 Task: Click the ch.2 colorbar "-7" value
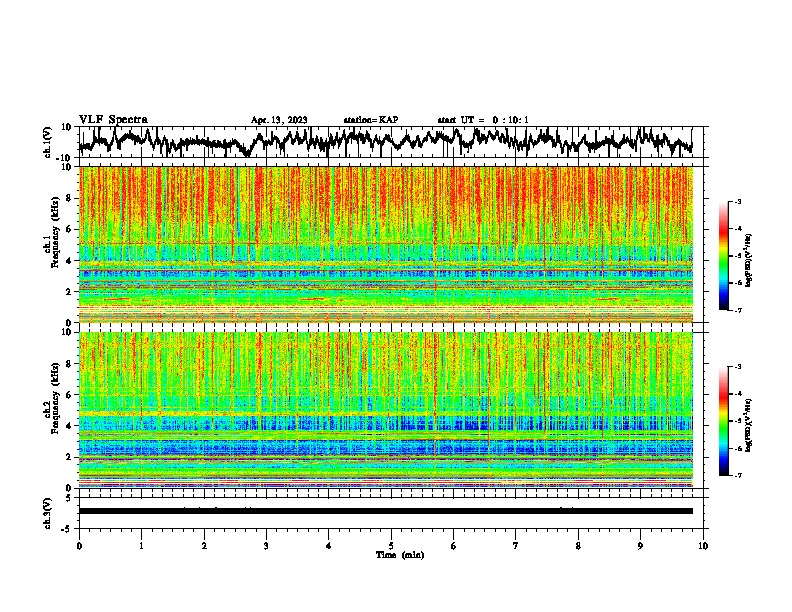click(737, 475)
